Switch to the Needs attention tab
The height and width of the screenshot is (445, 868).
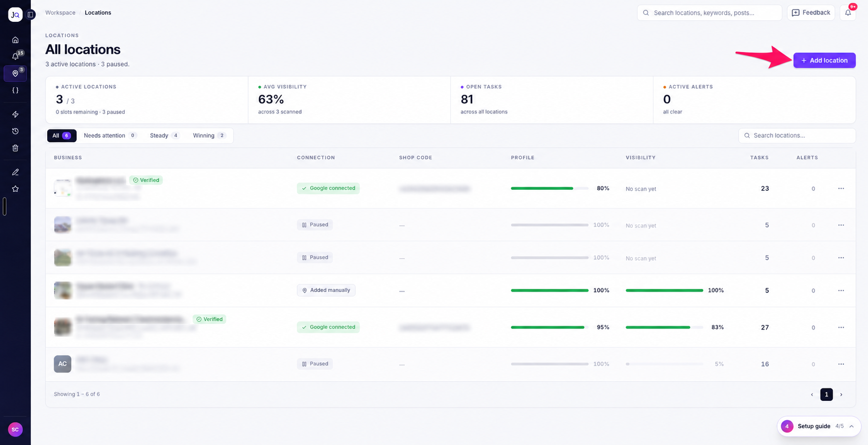point(110,136)
